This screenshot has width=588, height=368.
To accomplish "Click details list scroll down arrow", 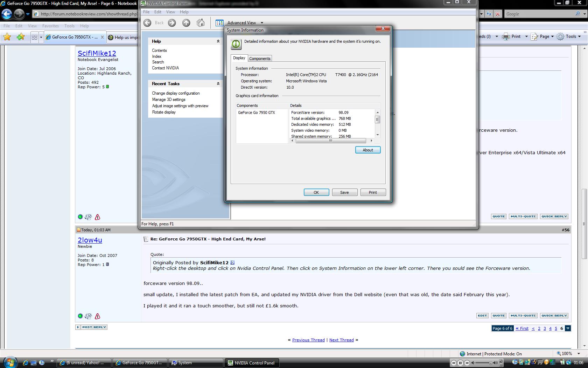I will click(x=377, y=135).
